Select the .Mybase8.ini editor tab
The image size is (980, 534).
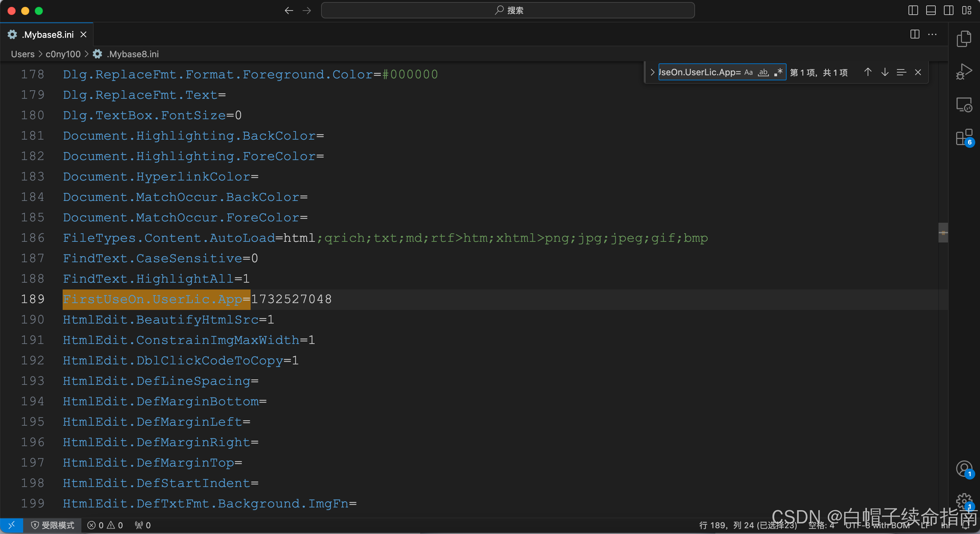47,35
